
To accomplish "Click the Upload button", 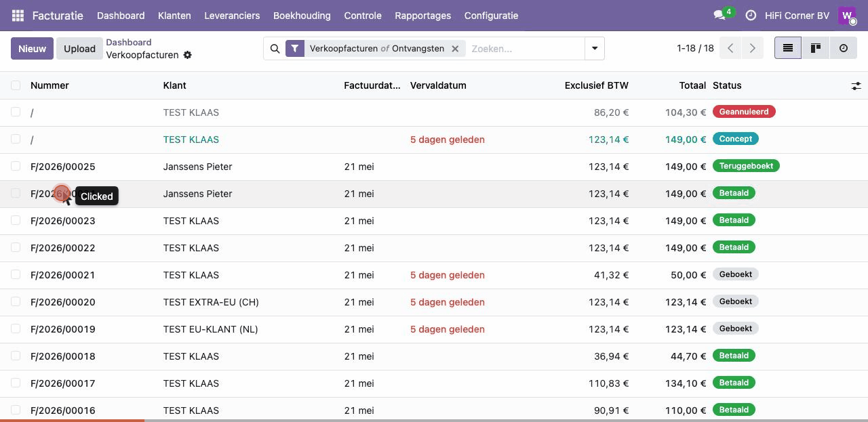I will point(79,49).
